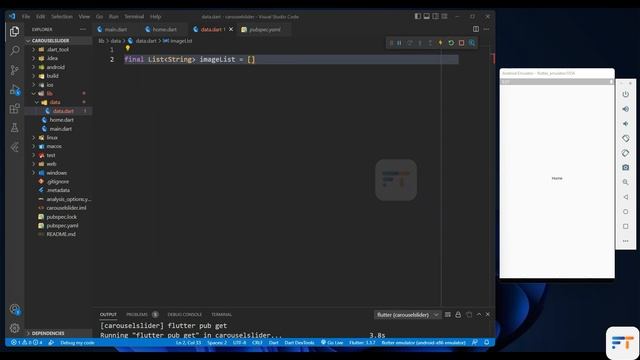Switch to the DEBUG CONSOLE tab
The height and width of the screenshot is (360, 640).
point(184,315)
